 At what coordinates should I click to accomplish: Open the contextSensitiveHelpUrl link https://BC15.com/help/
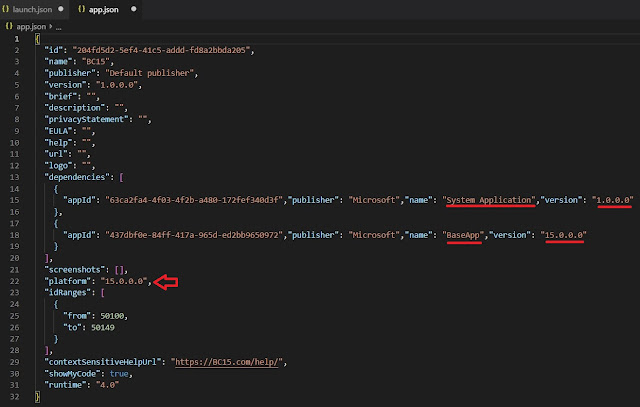[227, 362]
